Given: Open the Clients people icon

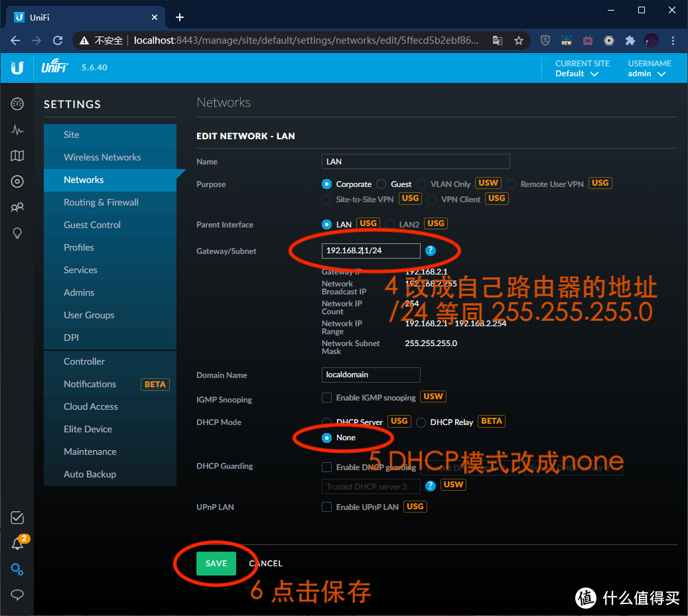Looking at the screenshot, I should coord(17,208).
